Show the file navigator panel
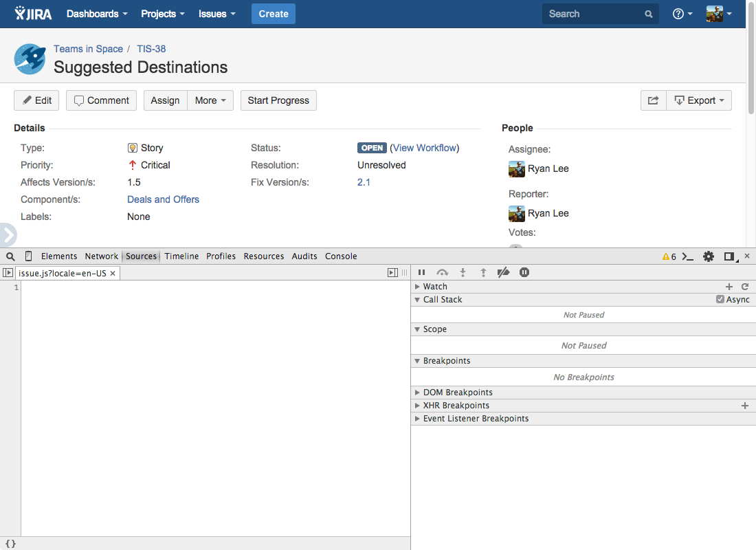This screenshot has width=756, height=550. tap(8, 273)
